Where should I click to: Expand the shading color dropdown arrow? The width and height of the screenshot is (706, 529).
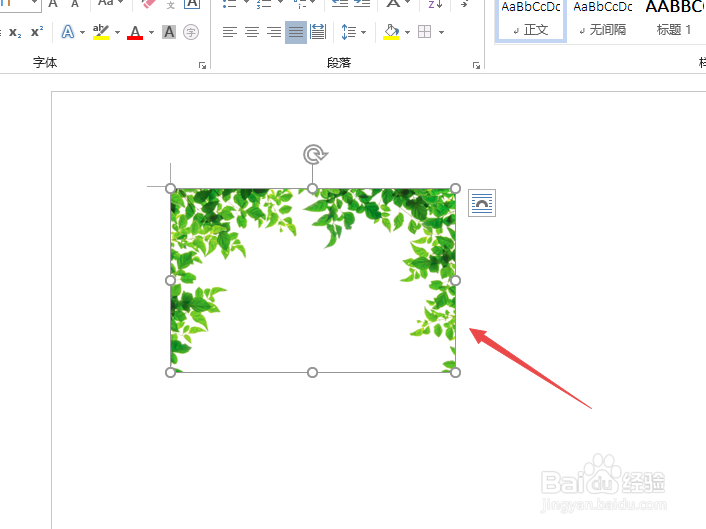coord(407,32)
